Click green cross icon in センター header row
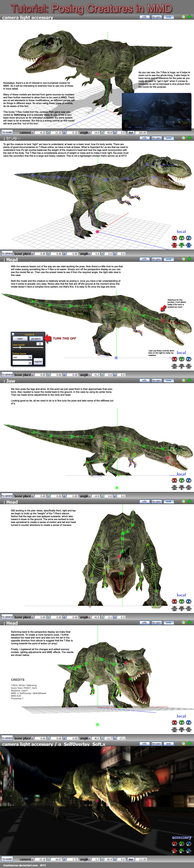The width and height of the screenshot is (194, 868). [190, 138]
